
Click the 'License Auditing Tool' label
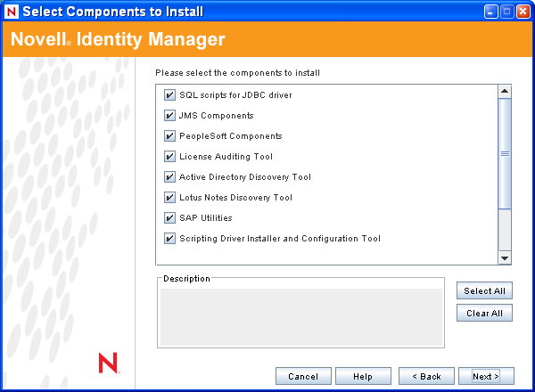(226, 157)
